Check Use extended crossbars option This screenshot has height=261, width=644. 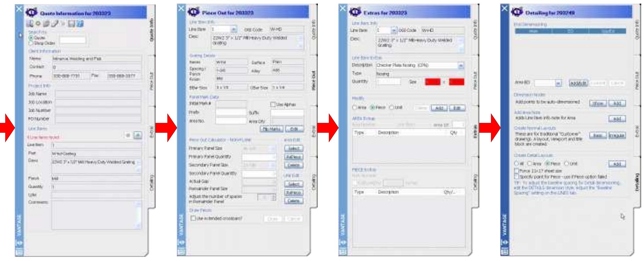pyautogui.click(x=193, y=218)
